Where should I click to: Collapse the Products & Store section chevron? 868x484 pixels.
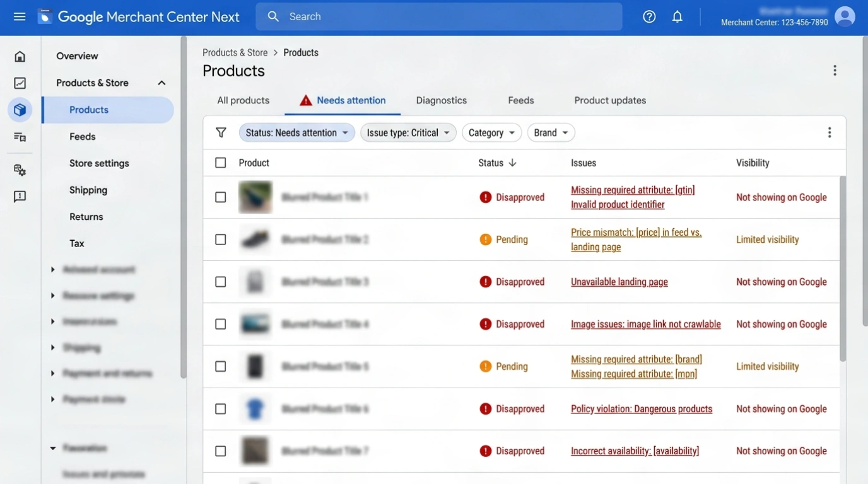tap(161, 83)
